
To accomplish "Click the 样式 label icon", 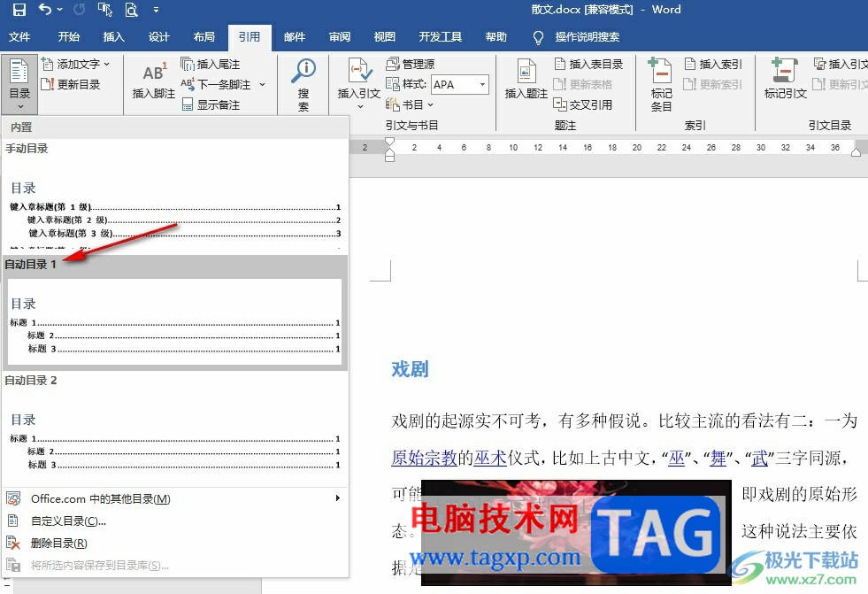I will (x=393, y=85).
